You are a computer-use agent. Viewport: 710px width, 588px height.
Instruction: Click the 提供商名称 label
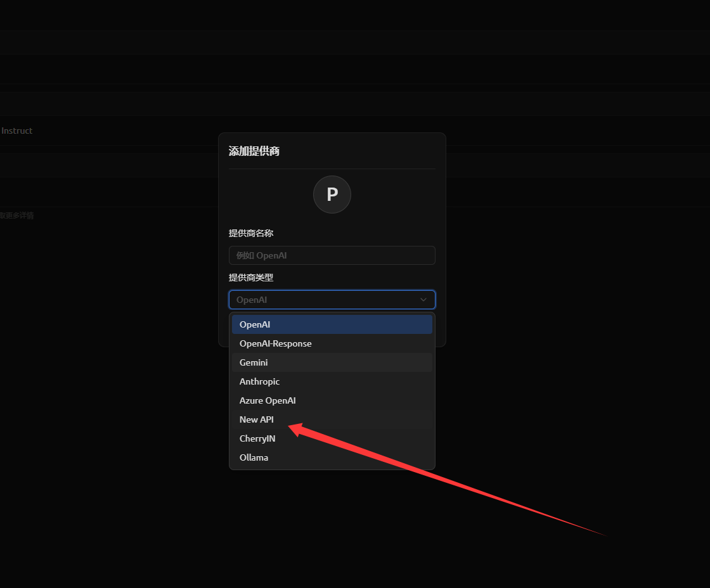pyautogui.click(x=251, y=233)
